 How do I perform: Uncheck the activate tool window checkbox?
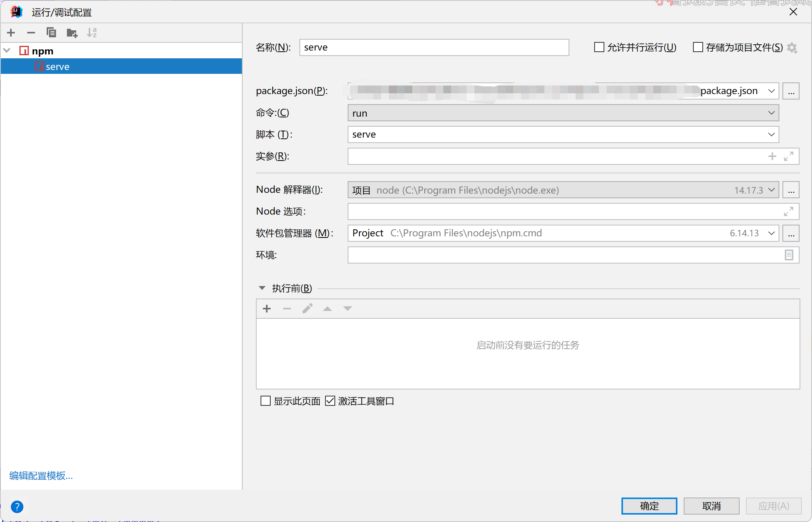coord(330,401)
